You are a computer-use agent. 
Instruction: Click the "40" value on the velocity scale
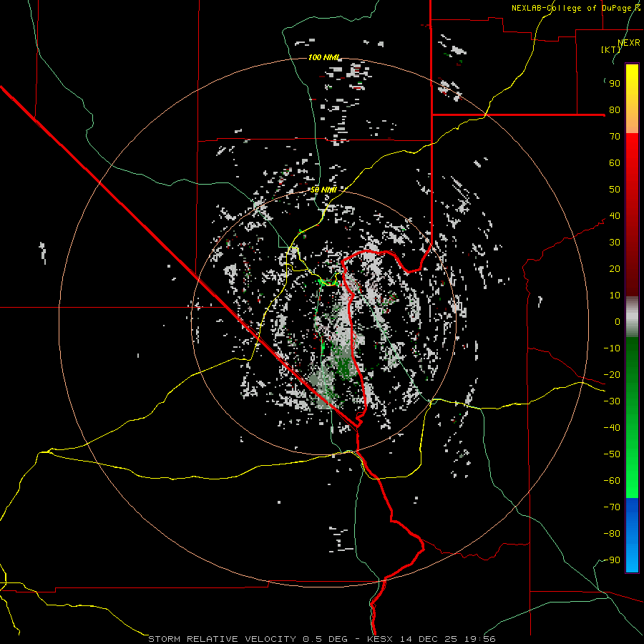(615, 216)
